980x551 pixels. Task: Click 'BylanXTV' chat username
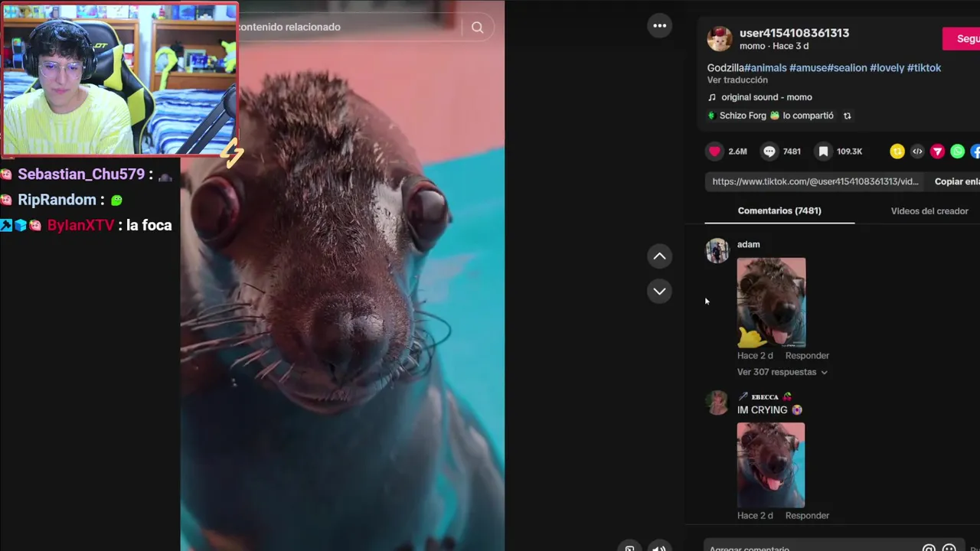coord(80,225)
